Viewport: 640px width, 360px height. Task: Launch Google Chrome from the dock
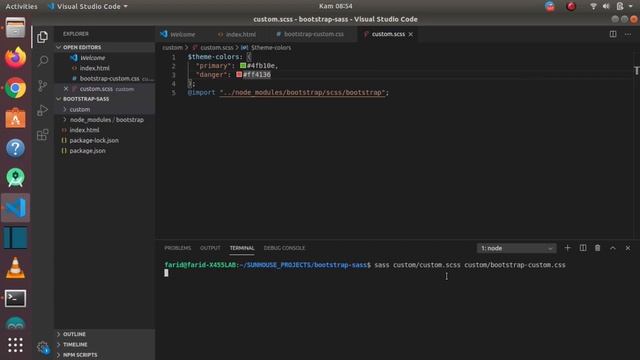click(x=16, y=88)
